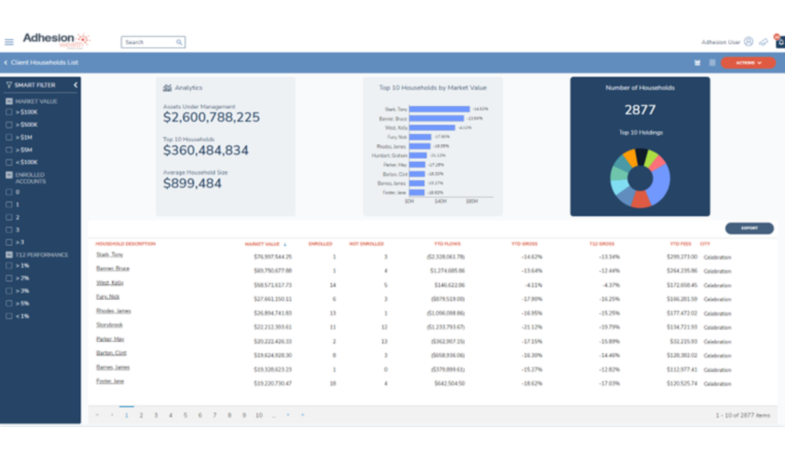
Task: Check the > $100K market value filter
Action: click(x=10, y=112)
